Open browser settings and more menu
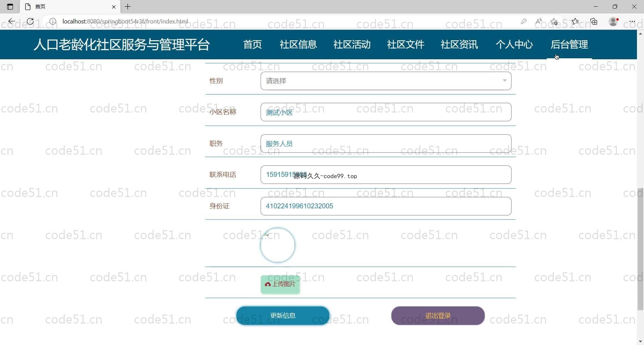644x345 pixels. pos(632,21)
